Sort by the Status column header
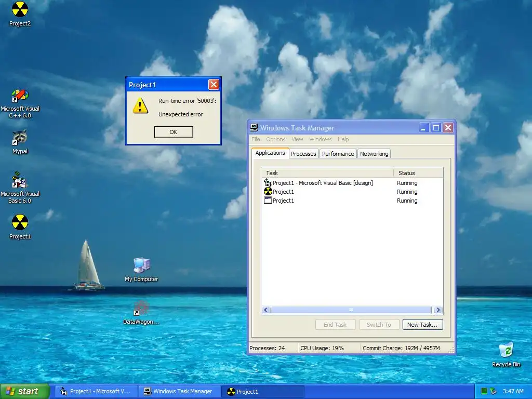Viewport: 532px width, 399px height. click(x=418, y=173)
